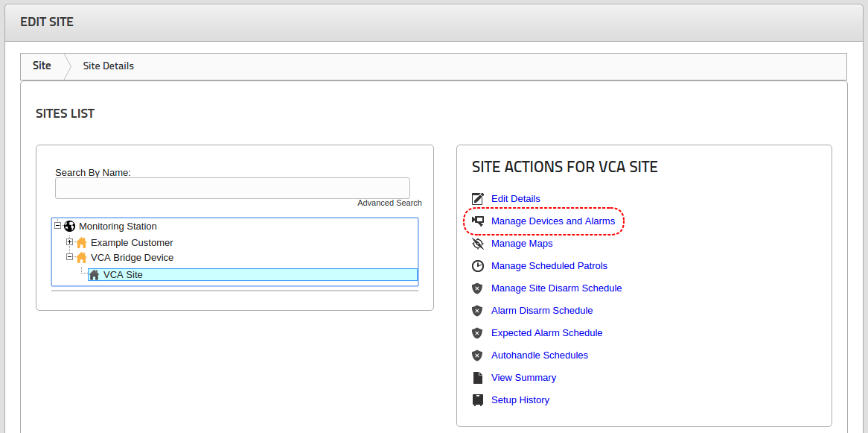Open Manage Devices and Alarms link
The height and width of the screenshot is (433, 868).
(x=553, y=221)
